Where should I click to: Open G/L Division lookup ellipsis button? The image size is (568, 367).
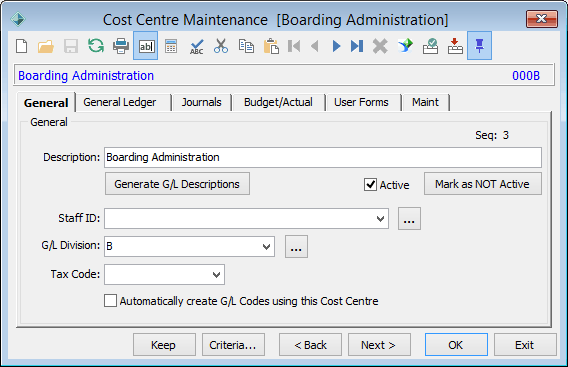point(296,247)
